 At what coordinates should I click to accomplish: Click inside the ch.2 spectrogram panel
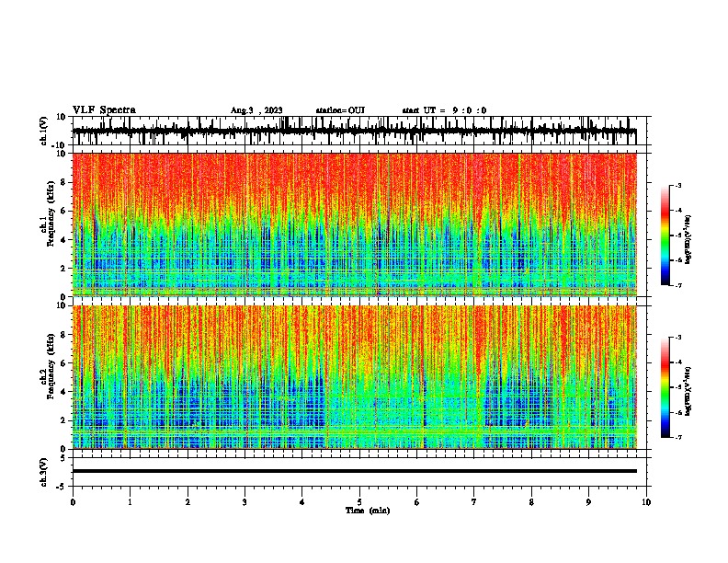point(354,377)
